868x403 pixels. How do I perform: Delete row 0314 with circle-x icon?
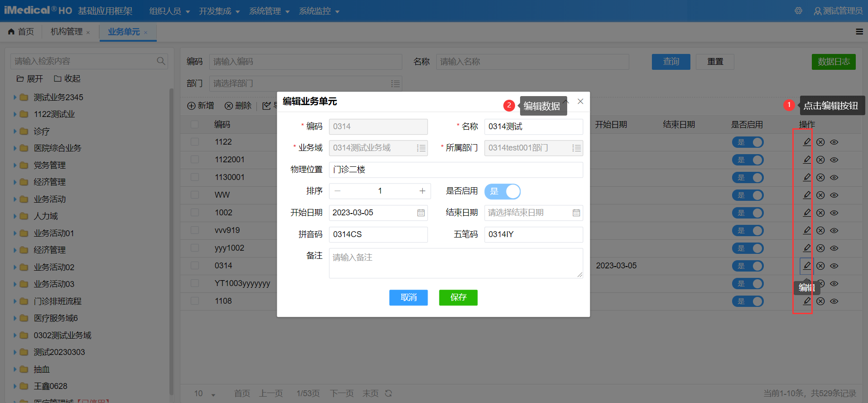pos(820,266)
